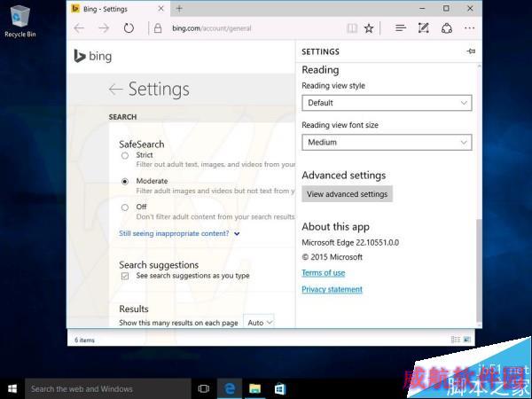This screenshot has height=399, width=532.
Task: Maximize the Edge window
Action: [446, 9]
